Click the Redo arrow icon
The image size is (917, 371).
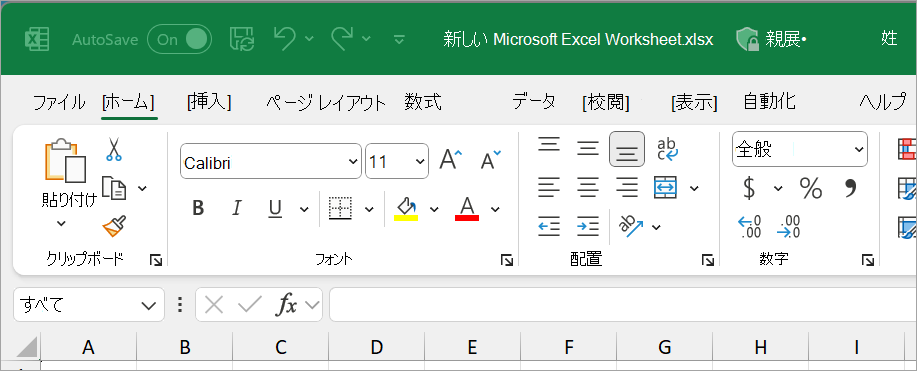343,39
